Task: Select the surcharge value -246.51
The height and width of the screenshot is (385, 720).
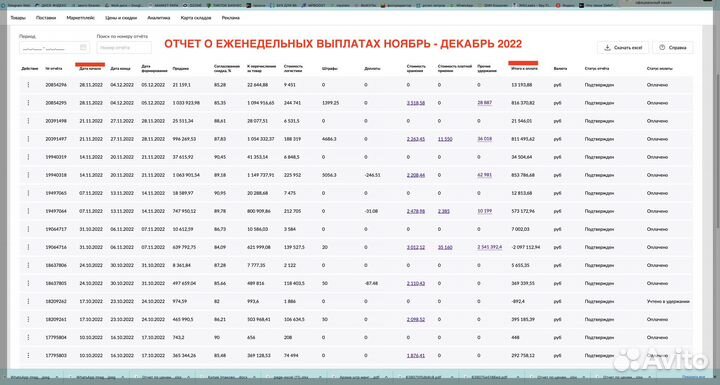Action: [x=372, y=175]
